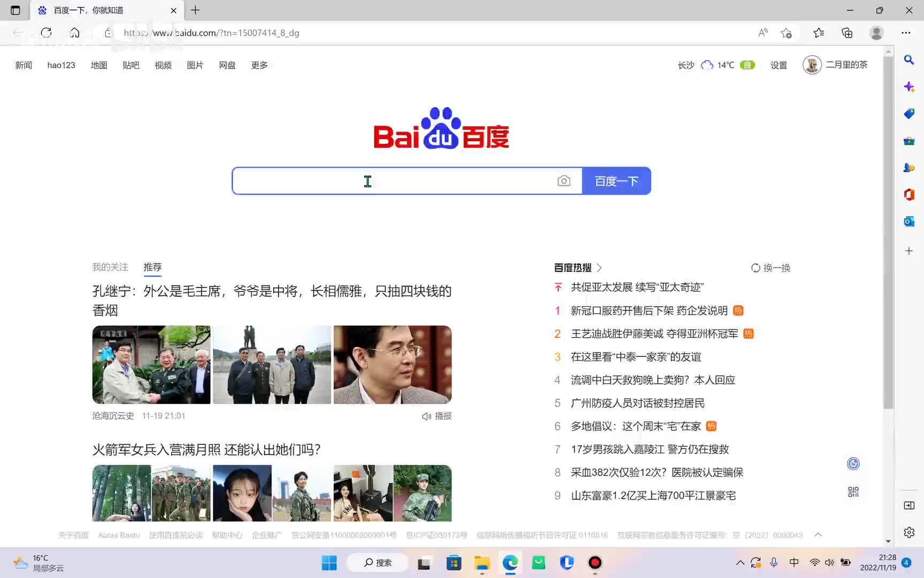924x578 pixels.
Task: Open the Edge Settings and more menu
Action: click(x=906, y=33)
